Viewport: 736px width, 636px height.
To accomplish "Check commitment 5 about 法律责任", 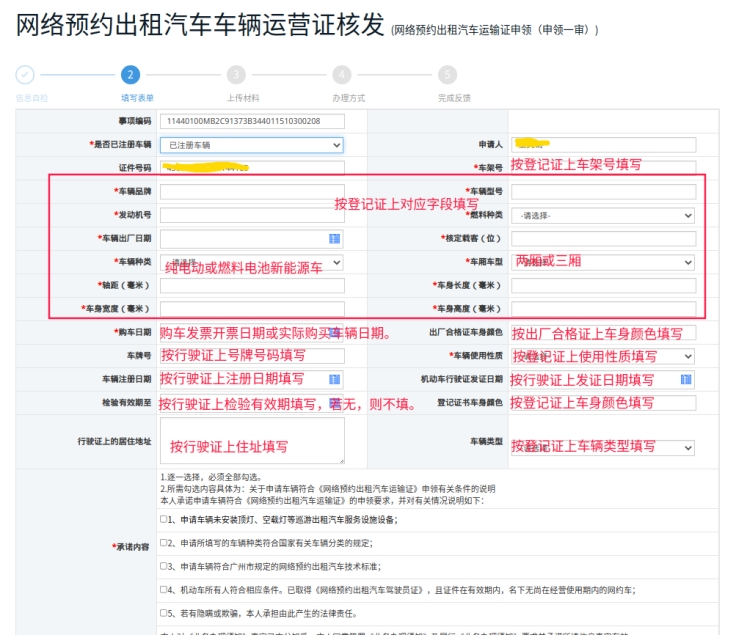I will [164, 613].
